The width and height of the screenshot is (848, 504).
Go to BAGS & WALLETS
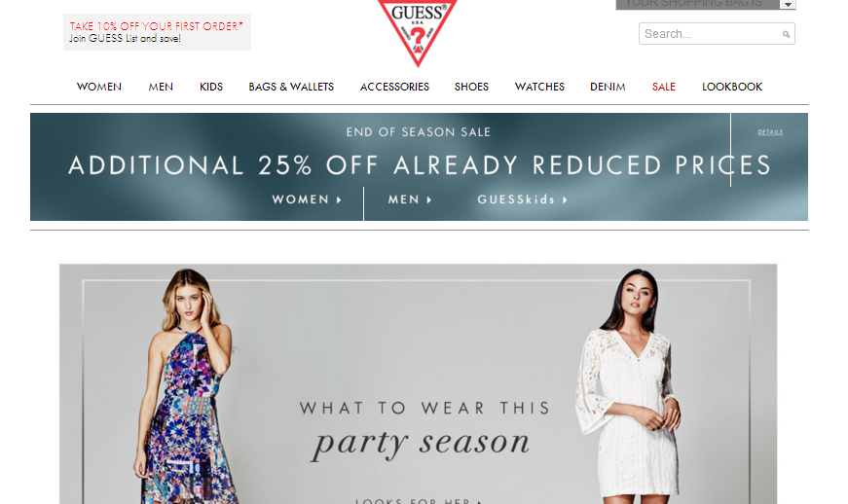click(x=291, y=87)
